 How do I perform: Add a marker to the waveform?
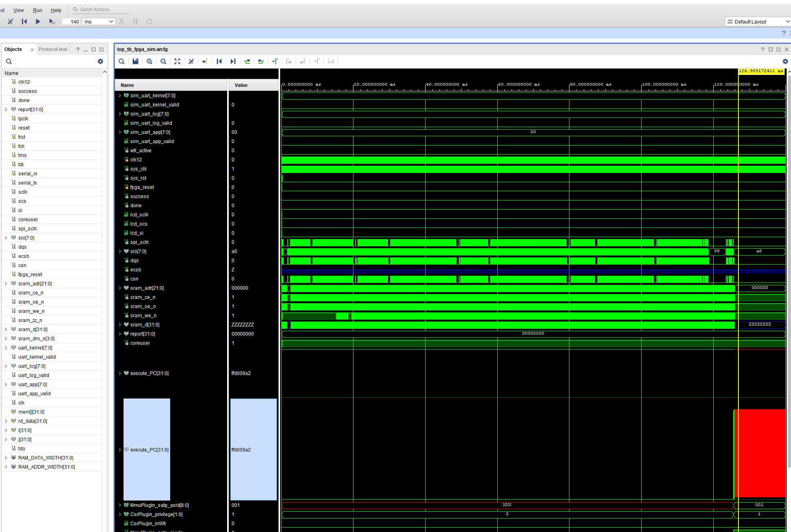(275, 61)
